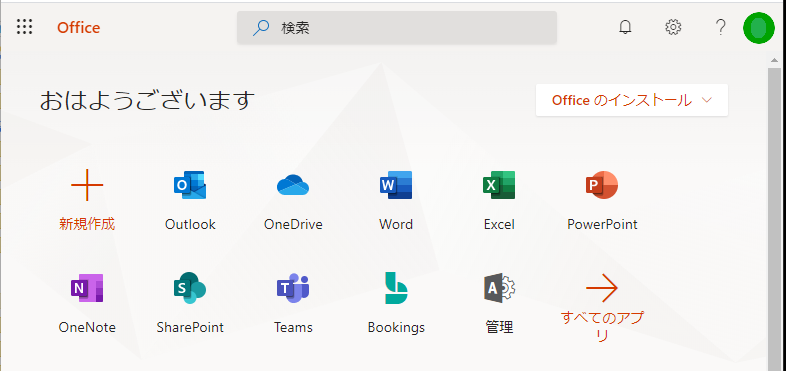Launch the Bookings app icon
This screenshot has width=786, height=371.
pos(396,288)
